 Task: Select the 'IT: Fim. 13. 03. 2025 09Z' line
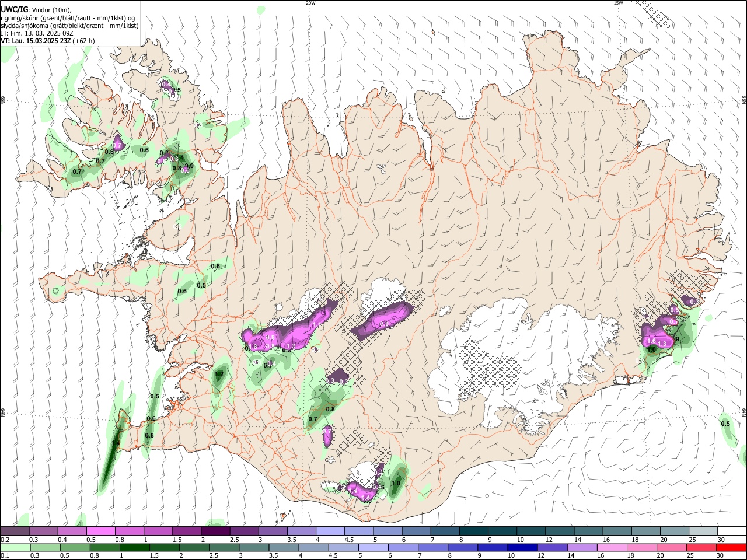(x=38, y=33)
